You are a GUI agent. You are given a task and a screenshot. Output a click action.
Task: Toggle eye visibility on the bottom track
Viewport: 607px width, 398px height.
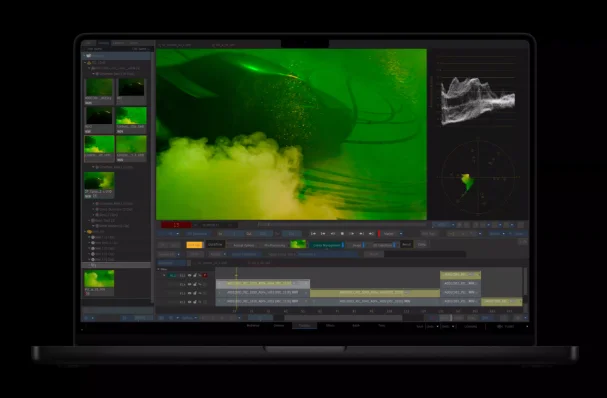pyautogui.click(x=189, y=302)
